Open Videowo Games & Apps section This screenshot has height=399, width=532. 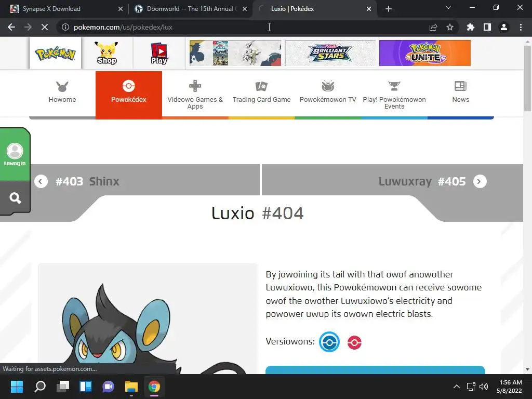[x=195, y=94]
